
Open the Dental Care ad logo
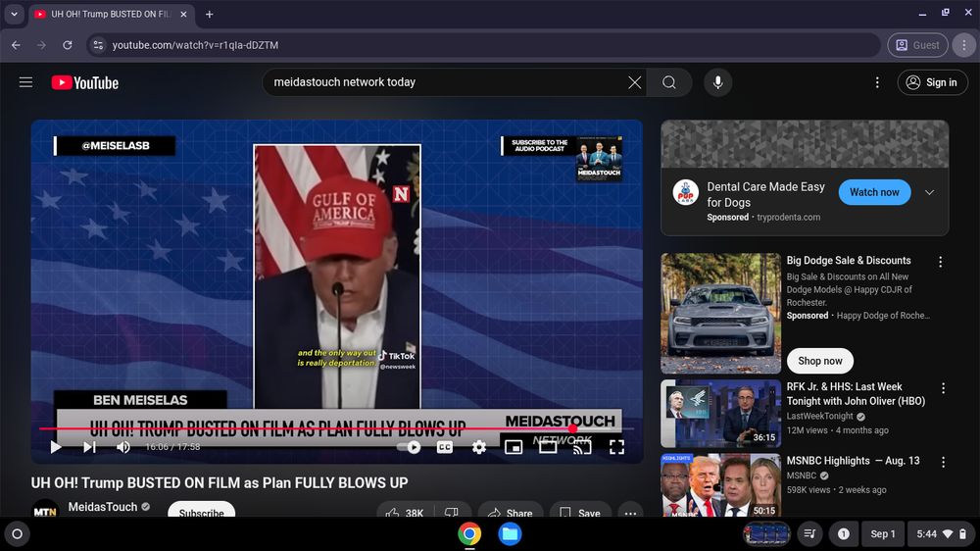686,192
